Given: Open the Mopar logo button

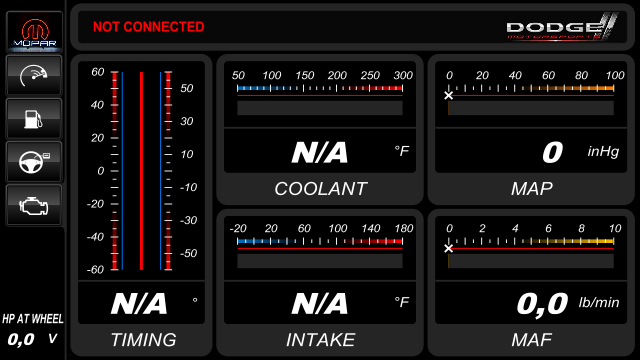Looking at the screenshot, I should click(34, 32).
